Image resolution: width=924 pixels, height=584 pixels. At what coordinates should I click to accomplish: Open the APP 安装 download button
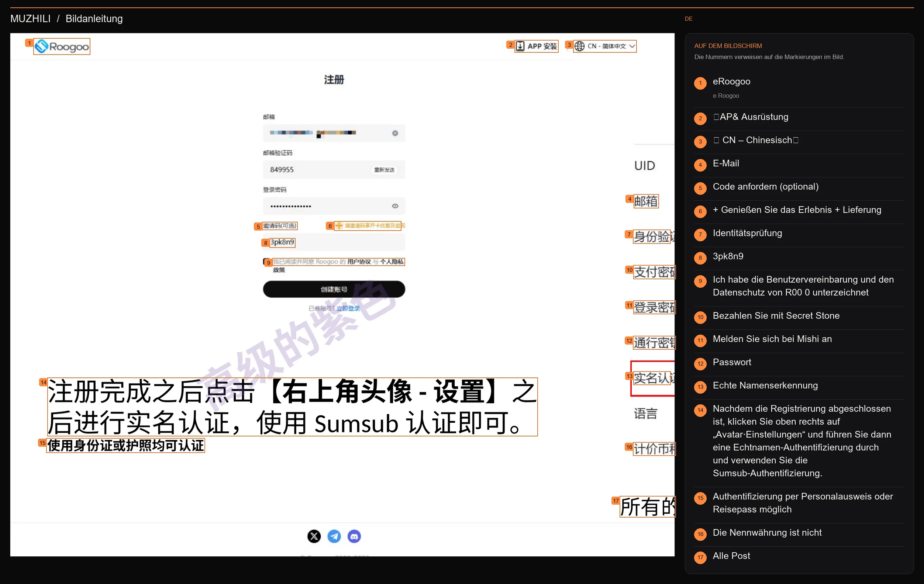point(537,46)
